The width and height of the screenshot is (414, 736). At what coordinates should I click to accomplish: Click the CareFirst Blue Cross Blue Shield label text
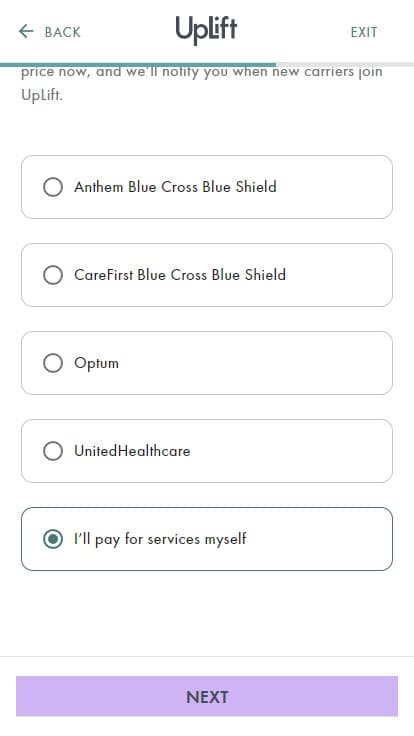point(180,275)
